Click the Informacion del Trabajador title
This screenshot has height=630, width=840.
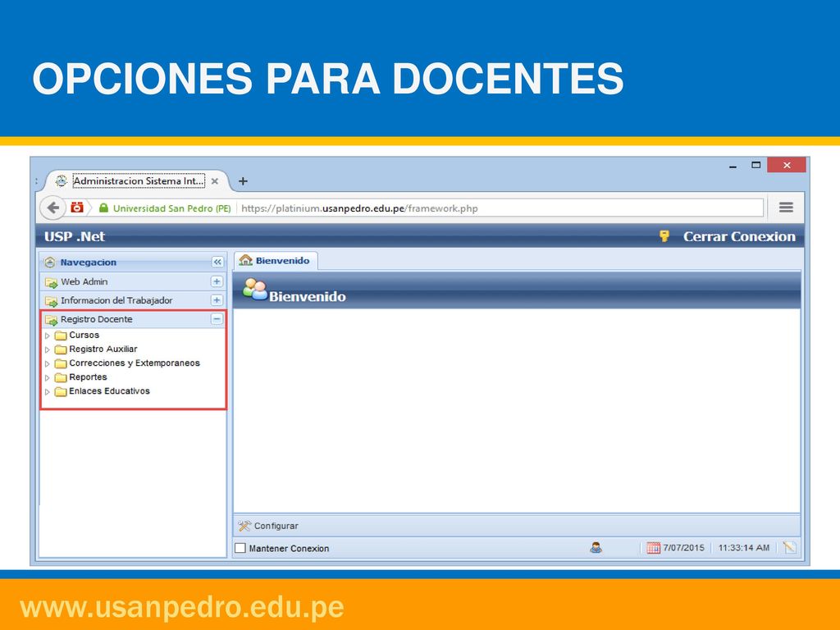click(x=116, y=300)
